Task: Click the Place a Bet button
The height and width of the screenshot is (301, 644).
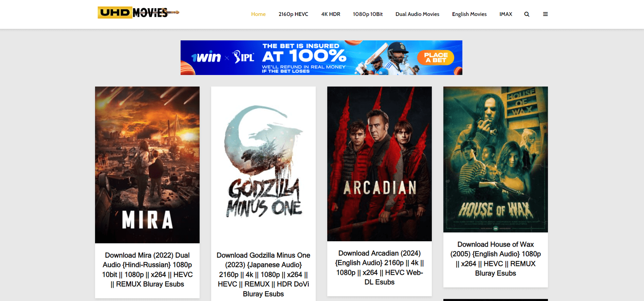Action: coord(436,58)
